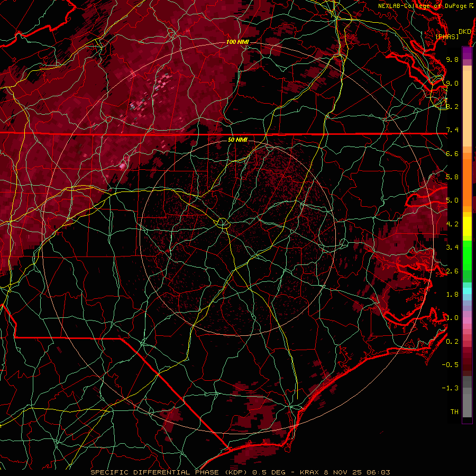476x476 pixels.
Task: Click the 3.4 value on color scale
Action: (452, 248)
